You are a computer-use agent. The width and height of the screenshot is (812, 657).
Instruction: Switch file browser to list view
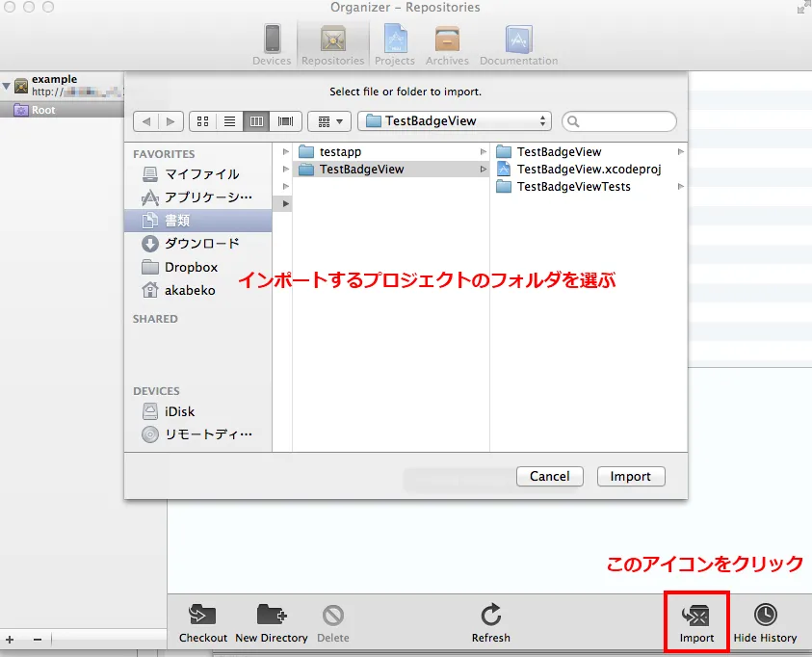click(229, 121)
